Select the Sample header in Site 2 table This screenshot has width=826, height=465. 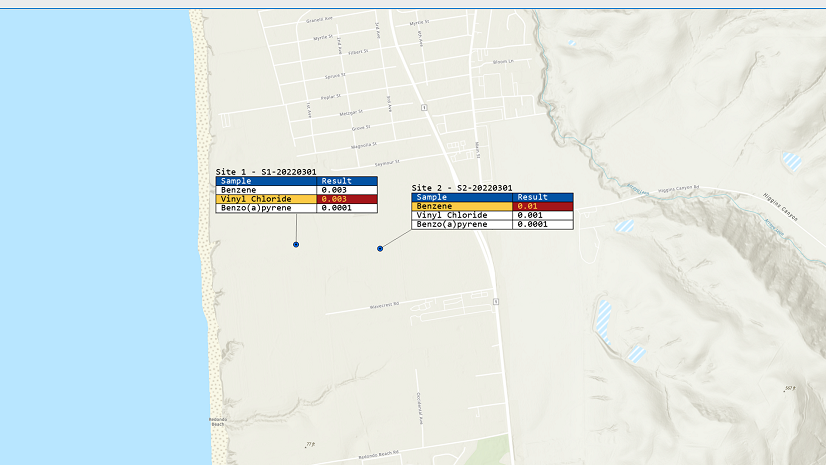462,197
